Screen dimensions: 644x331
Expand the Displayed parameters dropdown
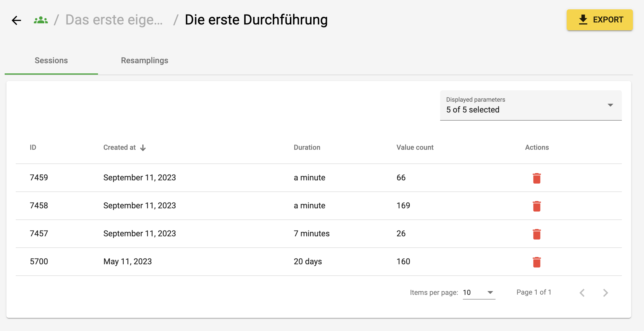(531, 105)
